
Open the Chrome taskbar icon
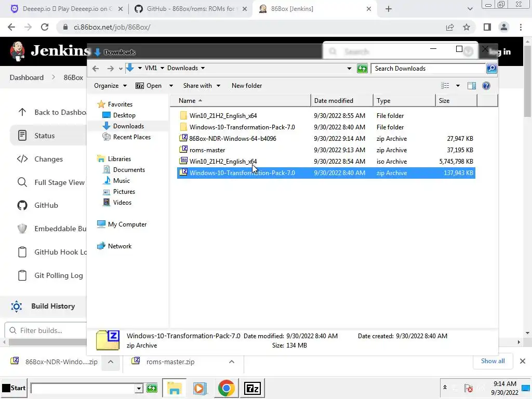227,388
